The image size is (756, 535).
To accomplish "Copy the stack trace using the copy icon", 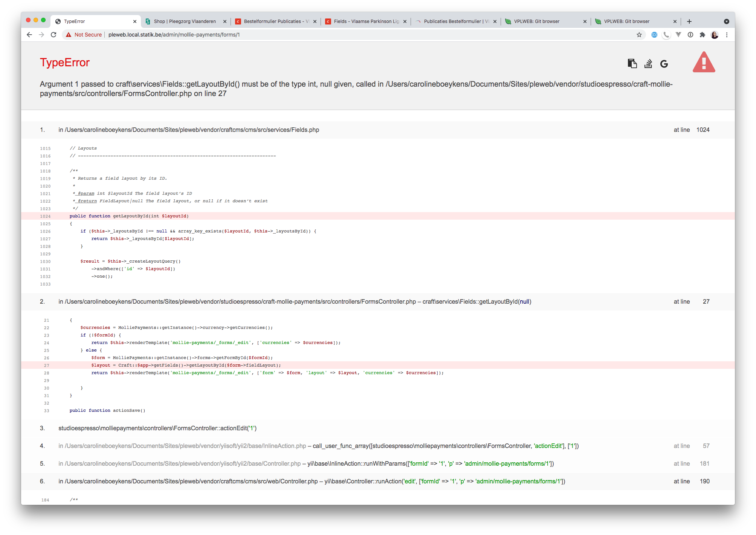I will pos(632,63).
